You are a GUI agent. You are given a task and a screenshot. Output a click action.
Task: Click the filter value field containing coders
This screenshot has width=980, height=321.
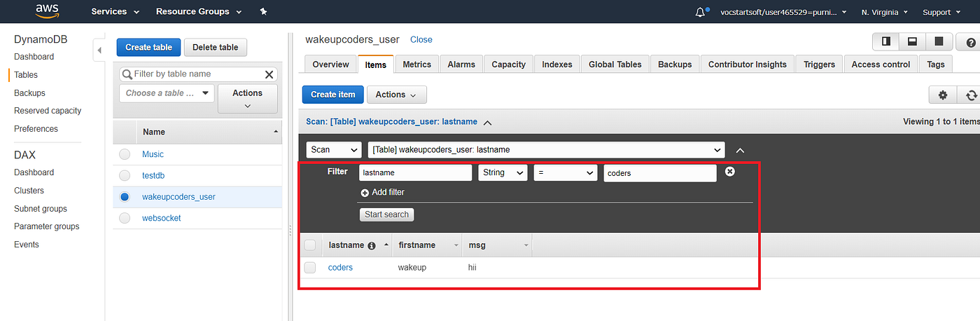[x=660, y=172]
